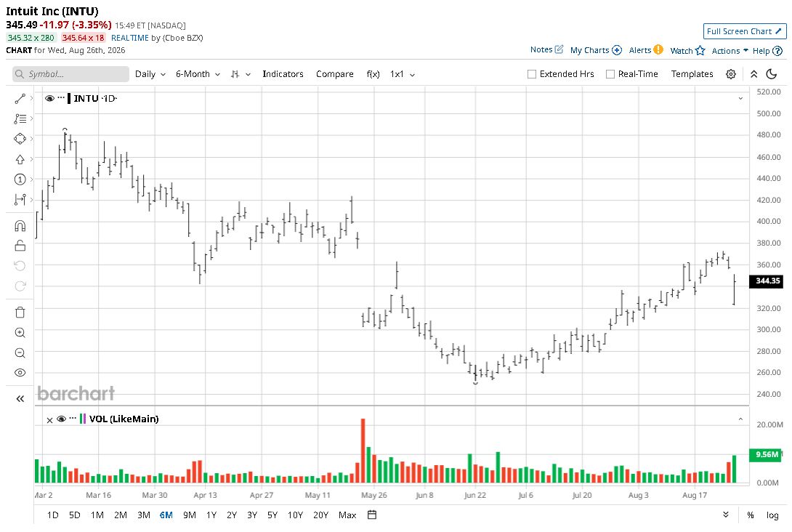Select the 1D time range
792x532 pixels.
[x=52, y=515]
